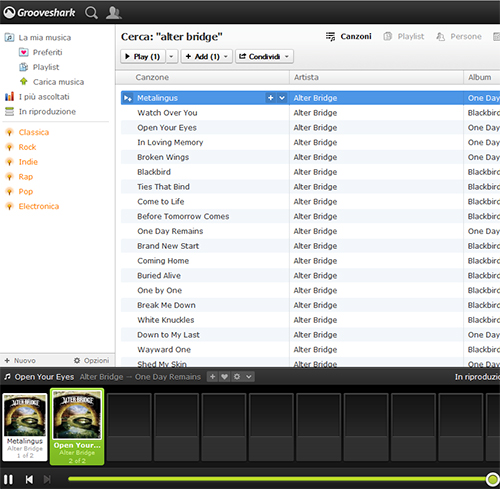Switch to the Playlist results tab
The width and height of the screenshot is (500, 489).
[x=404, y=36]
